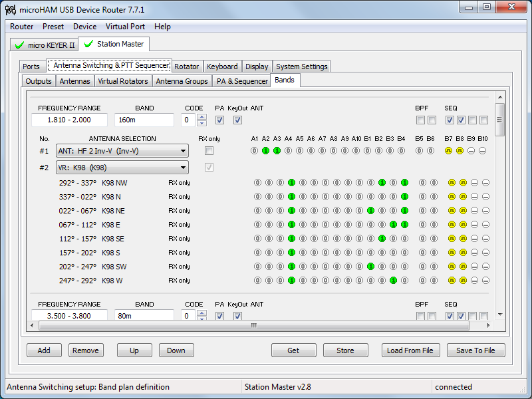Open the ANT: HF 2 Inv-V antenna dropdown
Screen dimensions: 532x399
(183, 151)
